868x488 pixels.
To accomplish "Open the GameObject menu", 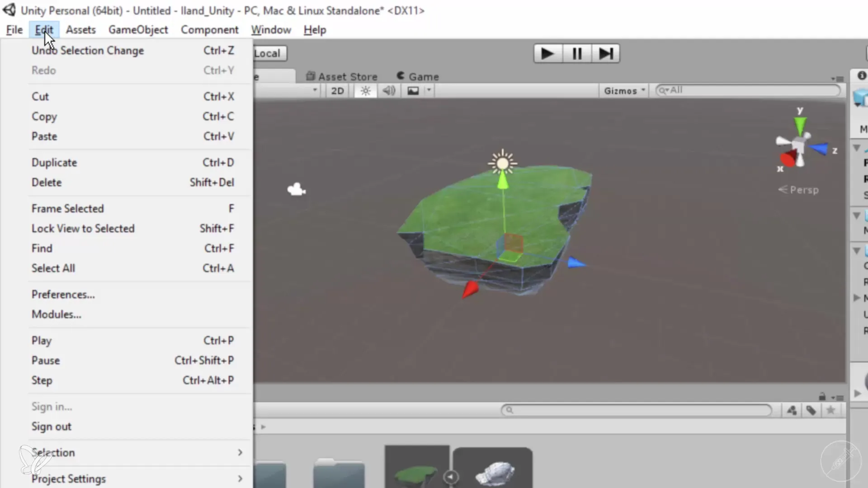I will tap(138, 30).
